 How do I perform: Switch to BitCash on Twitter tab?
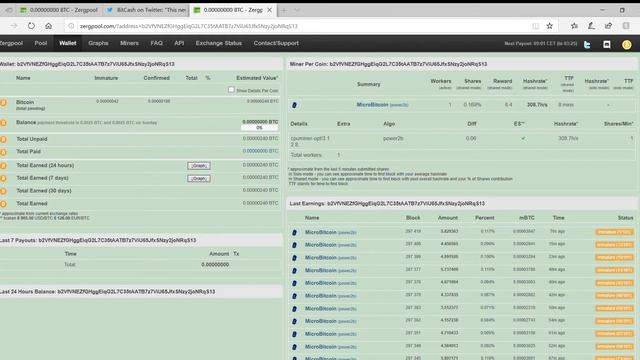[x=146, y=10]
